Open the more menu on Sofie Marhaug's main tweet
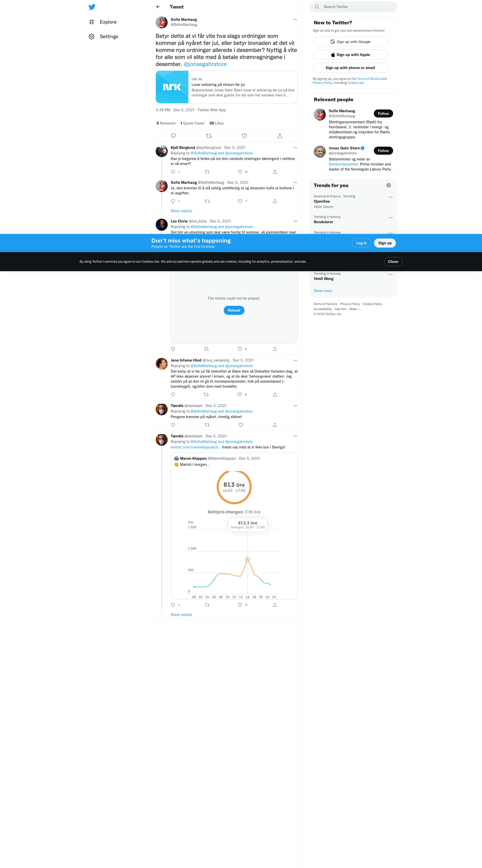 [x=295, y=20]
